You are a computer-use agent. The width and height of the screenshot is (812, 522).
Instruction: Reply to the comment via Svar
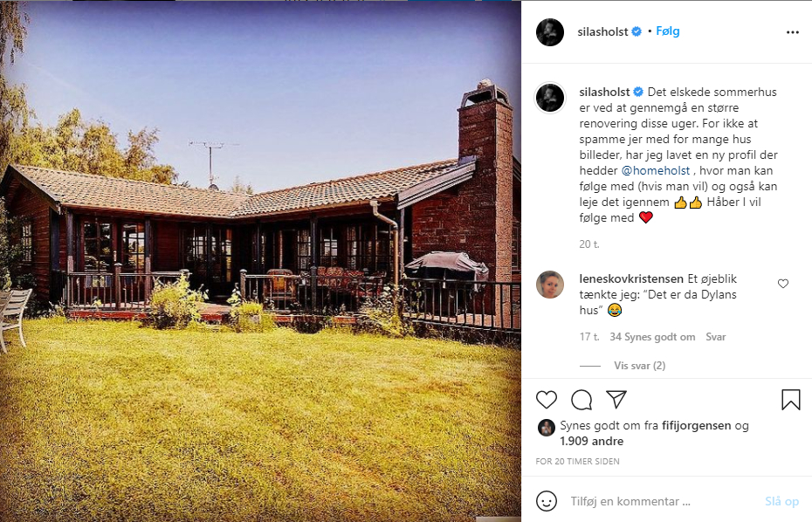[716, 337]
